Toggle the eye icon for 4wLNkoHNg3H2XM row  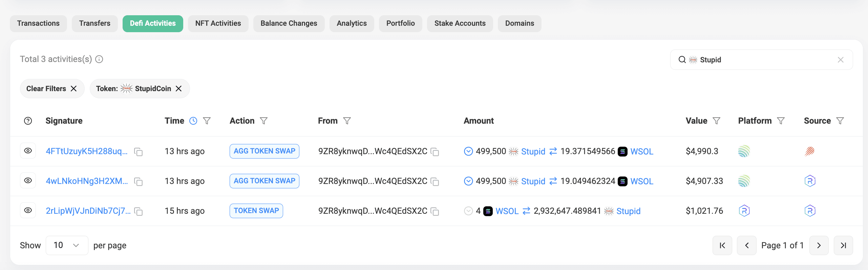click(x=28, y=181)
